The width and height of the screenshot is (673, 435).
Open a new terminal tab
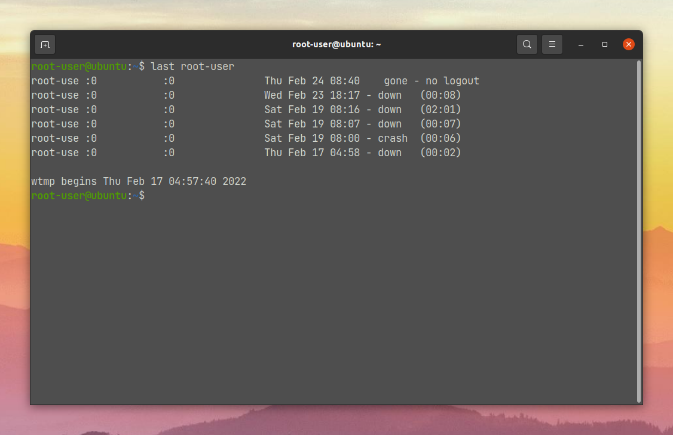pos(45,45)
